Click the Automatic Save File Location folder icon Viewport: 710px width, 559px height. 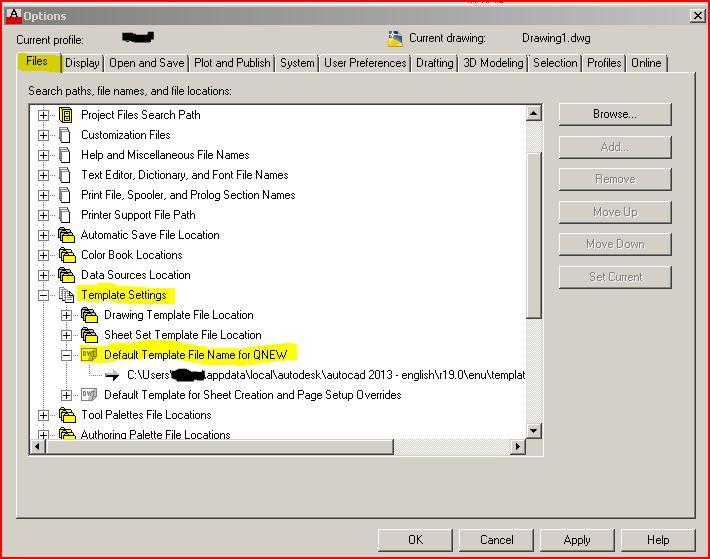tap(67, 235)
